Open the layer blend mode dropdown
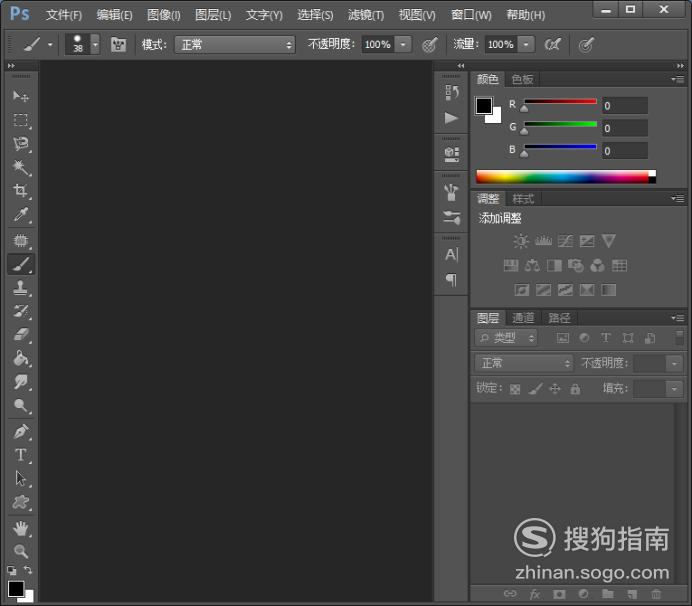The width and height of the screenshot is (692, 606). [x=524, y=363]
